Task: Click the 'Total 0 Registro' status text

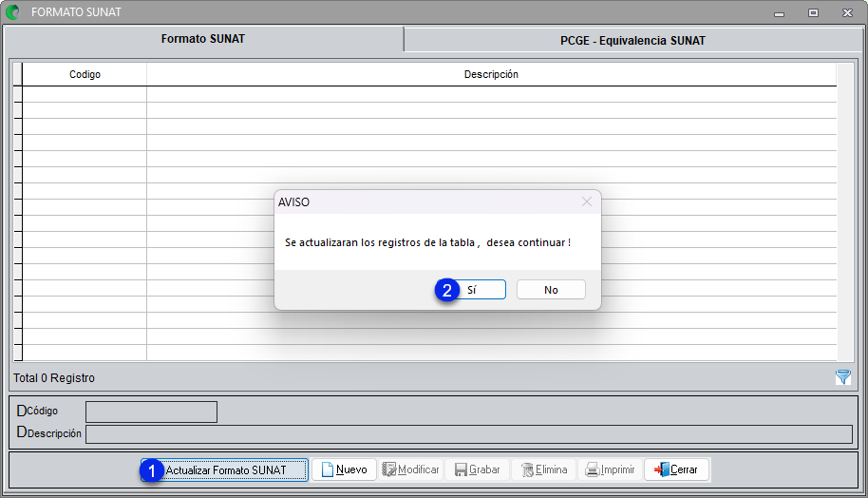Action: coord(54,378)
